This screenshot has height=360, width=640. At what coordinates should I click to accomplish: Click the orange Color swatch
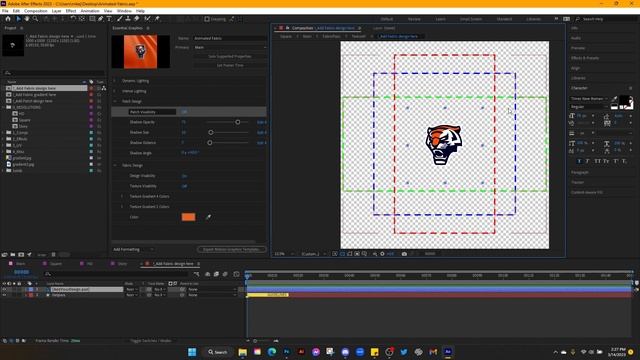click(x=188, y=217)
